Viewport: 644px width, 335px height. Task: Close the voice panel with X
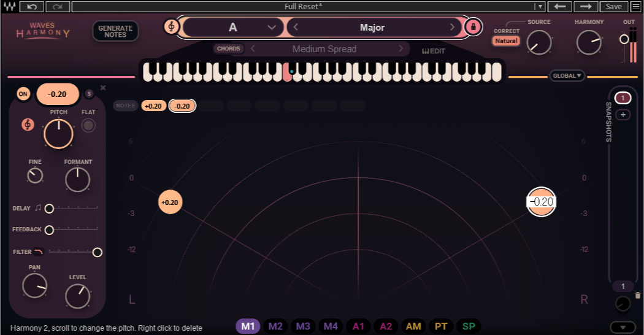(x=103, y=88)
